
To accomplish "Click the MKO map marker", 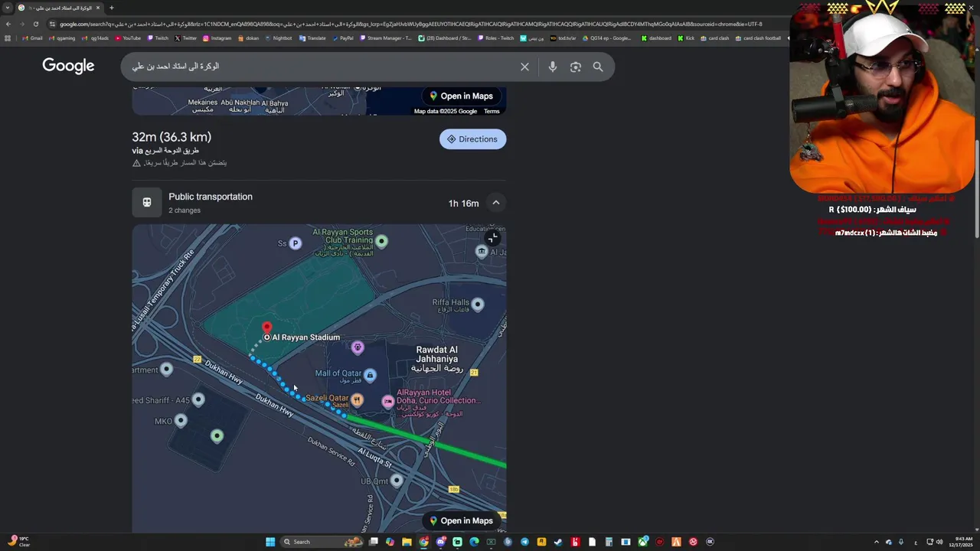I will [x=181, y=420].
